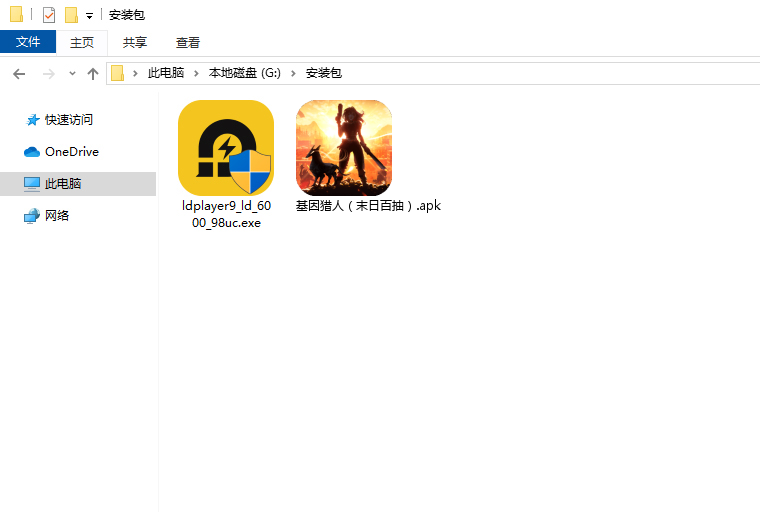Image resolution: width=760 pixels, height=512 pixels.
Task: Open Customize Quick Access Toolbar dropdown
Action: click(x=89, y=16)
